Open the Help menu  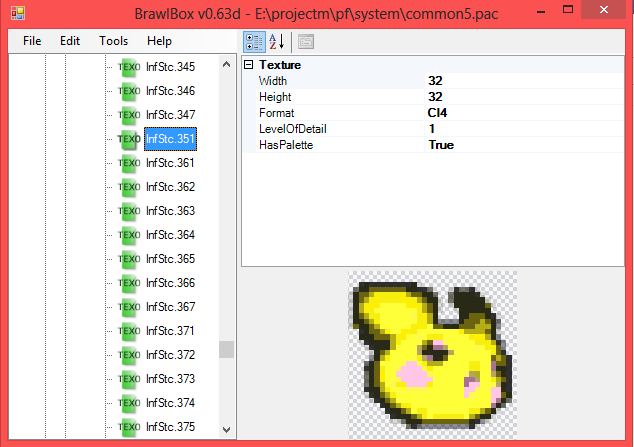pos(159,41)
